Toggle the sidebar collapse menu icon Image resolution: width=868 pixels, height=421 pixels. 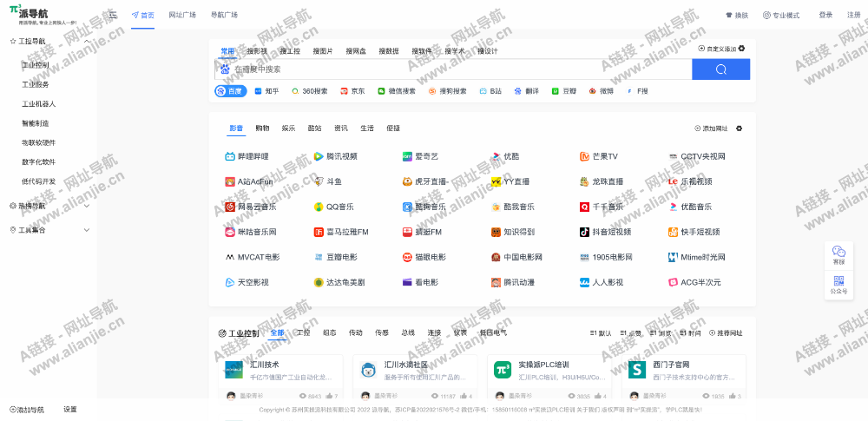point(113,16)
